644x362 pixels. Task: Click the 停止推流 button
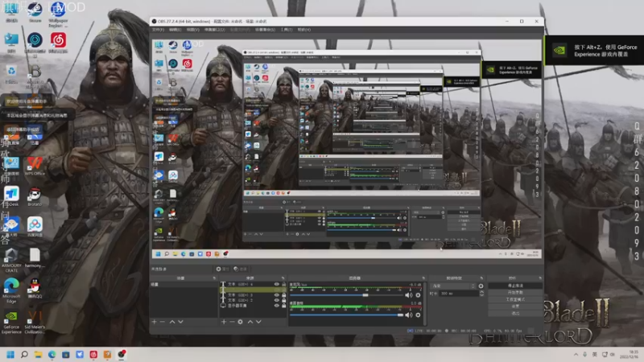pyautogui.click(x=515, y=286)
